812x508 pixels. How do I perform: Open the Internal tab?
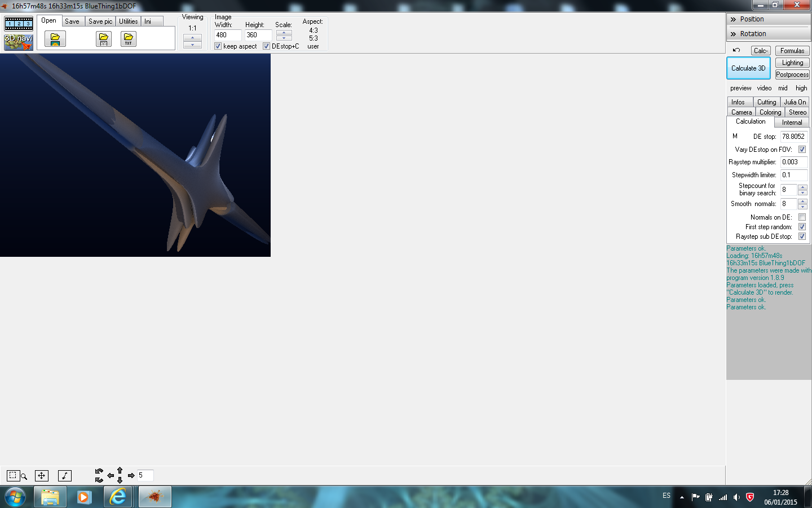pyautogui.click(x=792, y=122)
